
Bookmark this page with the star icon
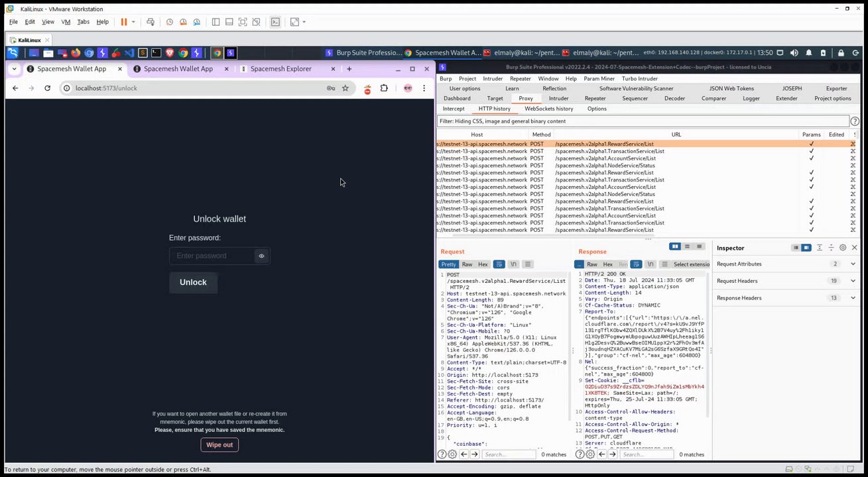(345, 88)
